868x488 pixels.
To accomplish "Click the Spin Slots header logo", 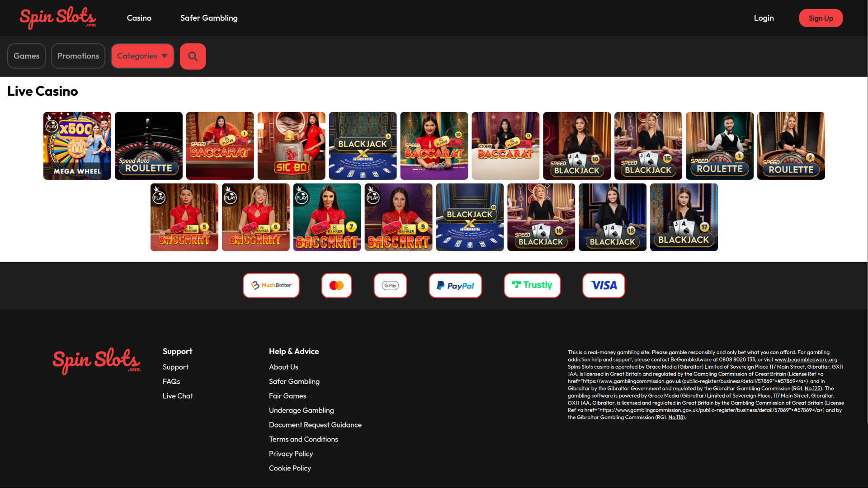I will pyautogui.click(x=58, y=18).
